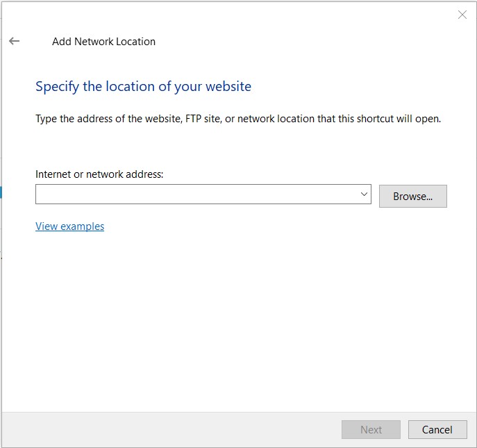Click the 'Internet or network address:' label
The width and height of the screenshot is (477, 448).
[x=99, y=174]
